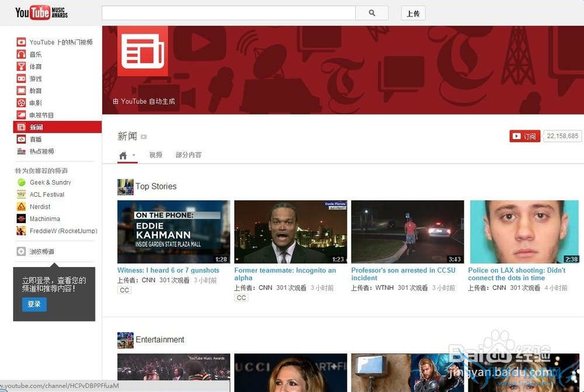Open the Nerdist channel link

[40, 206]
